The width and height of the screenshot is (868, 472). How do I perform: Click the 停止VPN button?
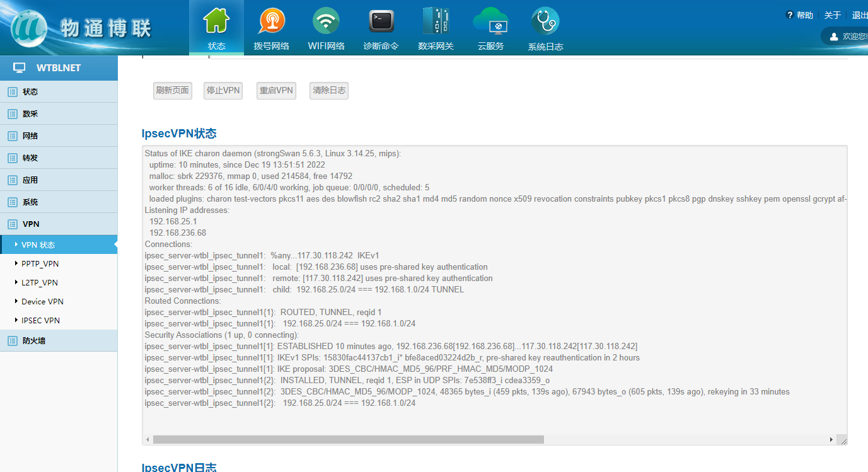click(x=223, y=91)
